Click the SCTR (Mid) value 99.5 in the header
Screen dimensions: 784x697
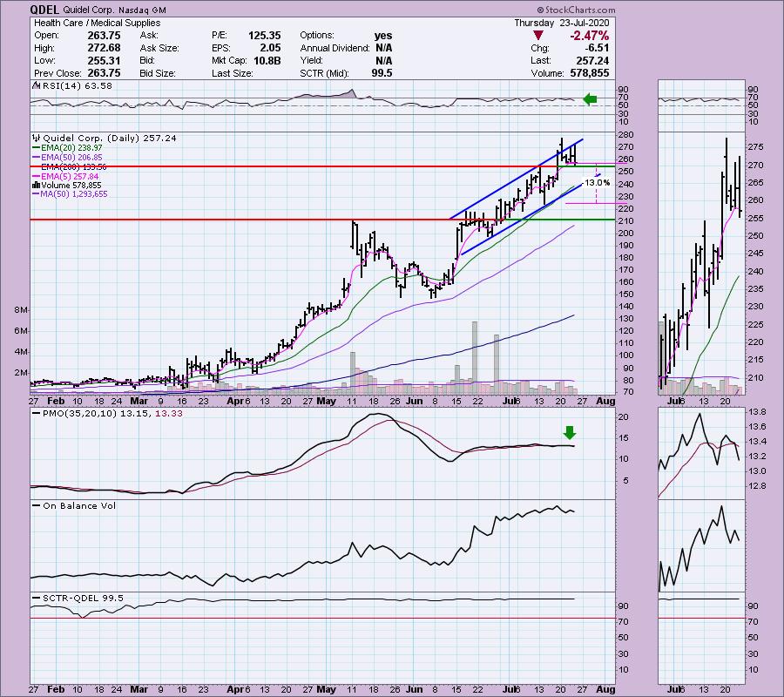(382, 73)
